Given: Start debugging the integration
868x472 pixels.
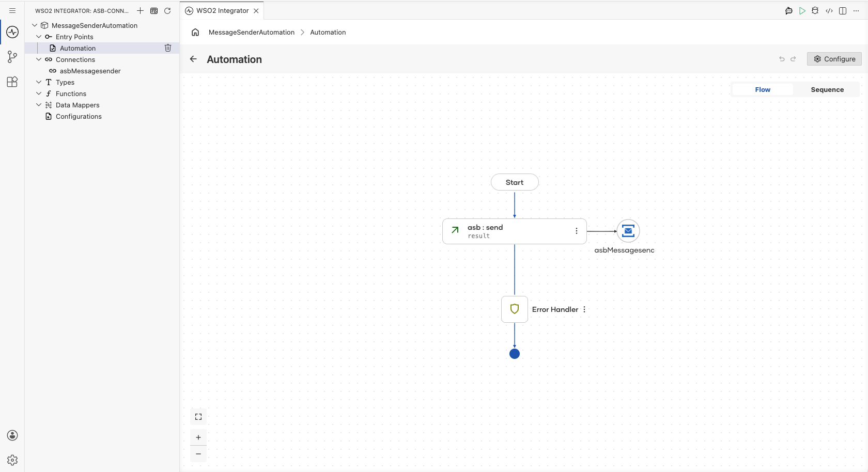Looking at the screenshot, I should click(x=815, y=10).
